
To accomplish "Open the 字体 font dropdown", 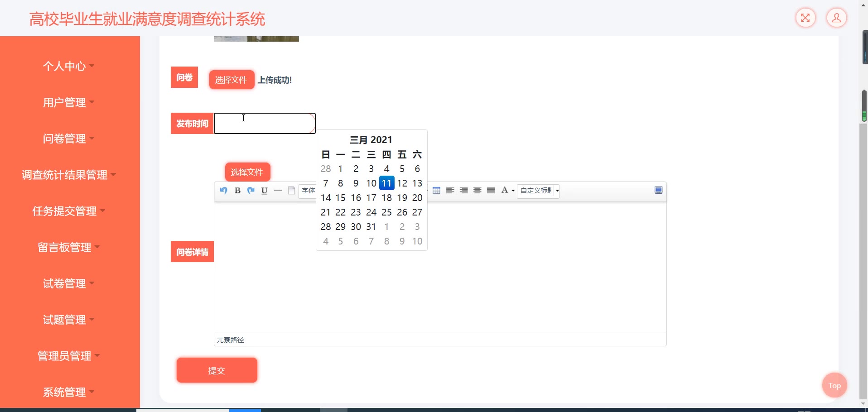I will [308, 191].
